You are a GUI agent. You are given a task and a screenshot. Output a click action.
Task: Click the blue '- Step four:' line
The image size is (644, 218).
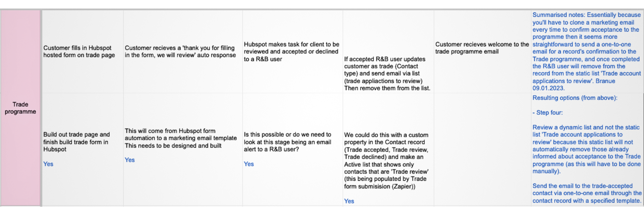click(x=547, y=113)
